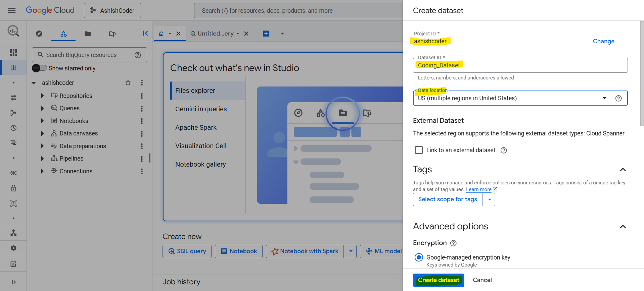Expand the Data canvases tree node
This screenshot has width=644, height=291.
pyautogui.click(x=42, y=133)
